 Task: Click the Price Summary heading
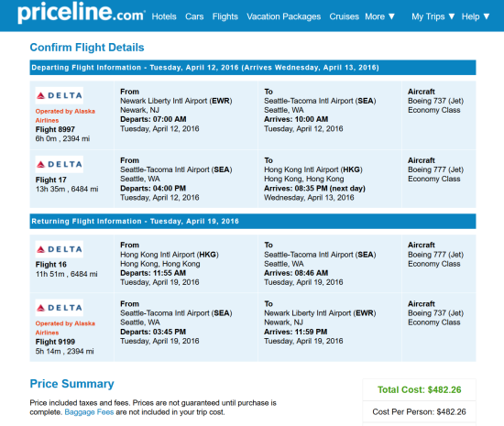71,384
